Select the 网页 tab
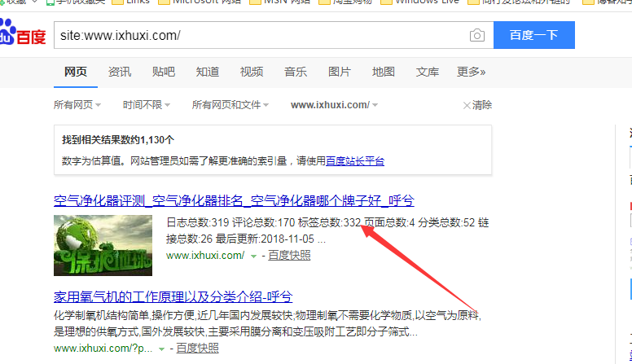Viewport: 632px width, 364px height. 76,72
